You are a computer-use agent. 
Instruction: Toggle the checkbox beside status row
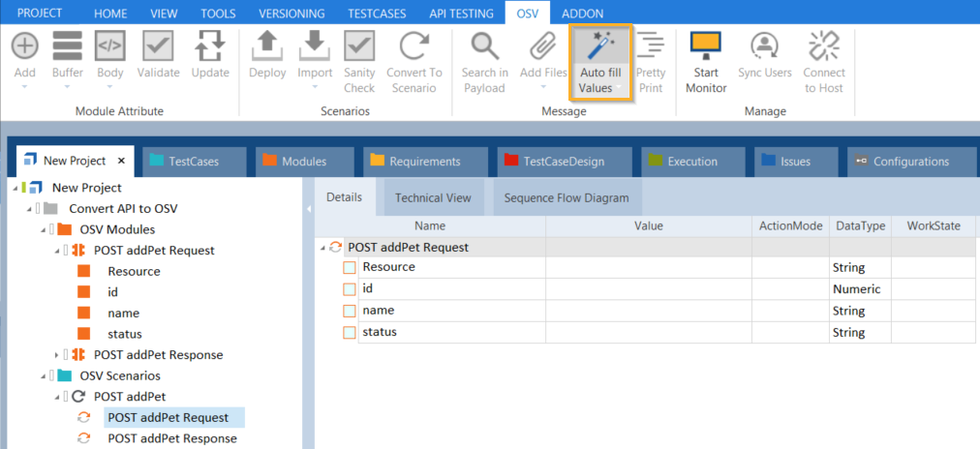pyautogui.click(x=350, y=333)
